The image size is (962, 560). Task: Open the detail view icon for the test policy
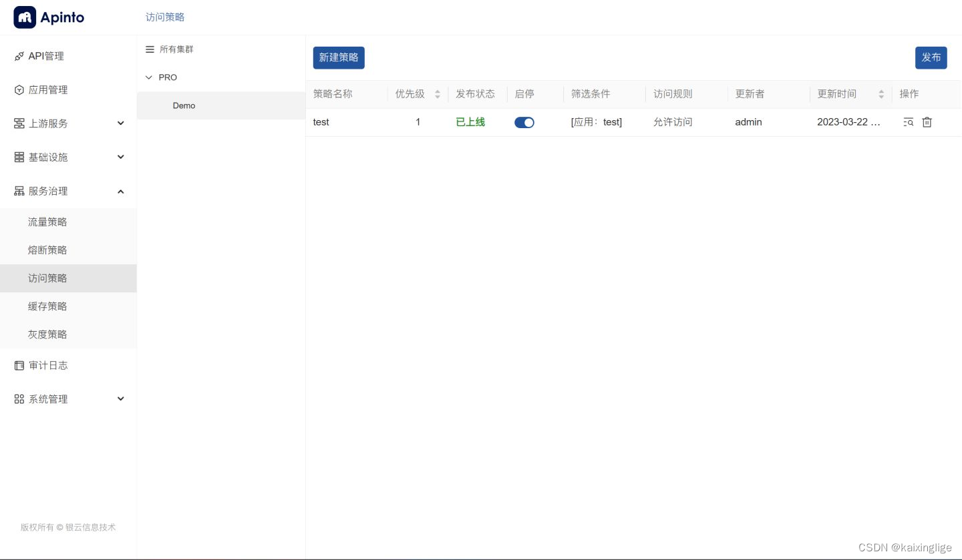coord(908,122)
